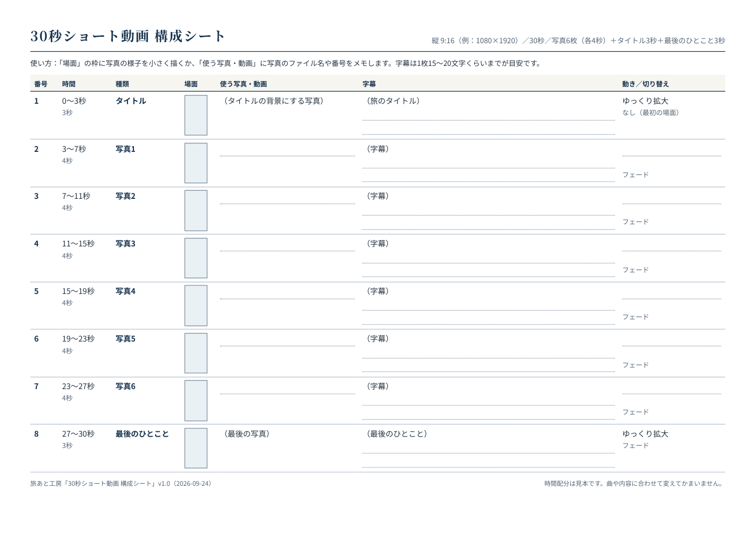
Task: Click the '（最後の写真）' placeholder
Action: pyautogui.click(x=247, y=434)
